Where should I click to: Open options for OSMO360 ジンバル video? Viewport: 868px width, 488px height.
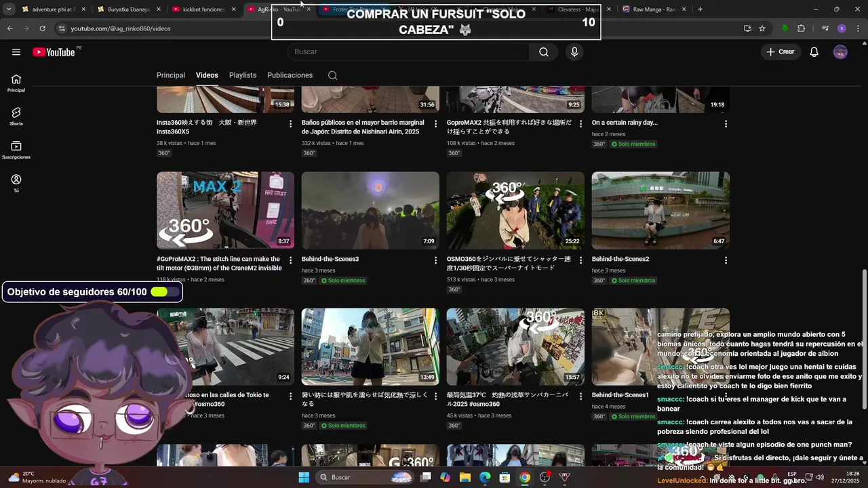[x=580, y=260]
